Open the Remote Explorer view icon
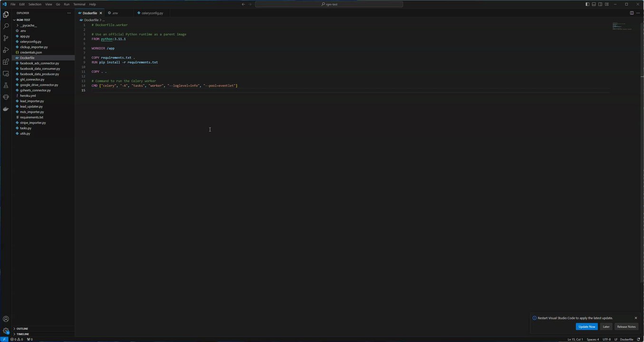This screenshot has width=644, height=342. [x=6, y=74]
